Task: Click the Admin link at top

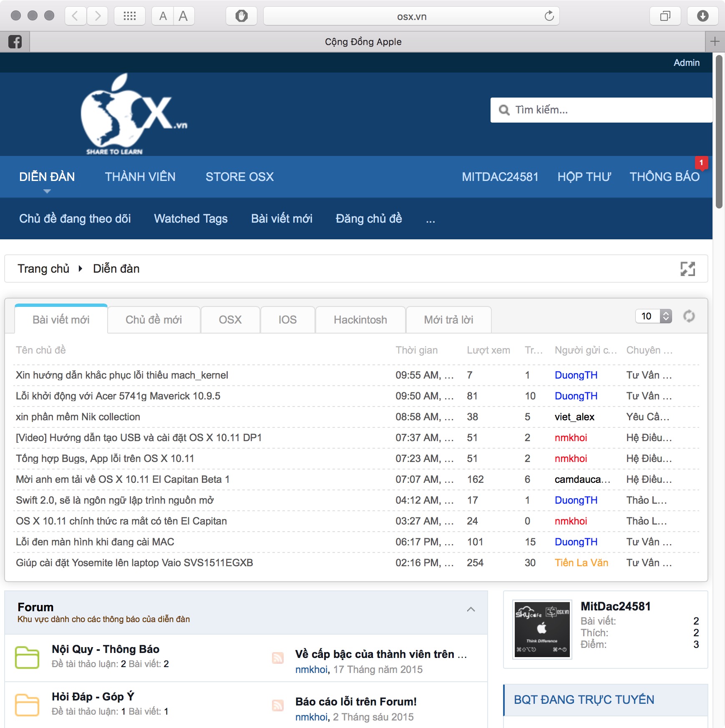Action: tap(686, 63)
